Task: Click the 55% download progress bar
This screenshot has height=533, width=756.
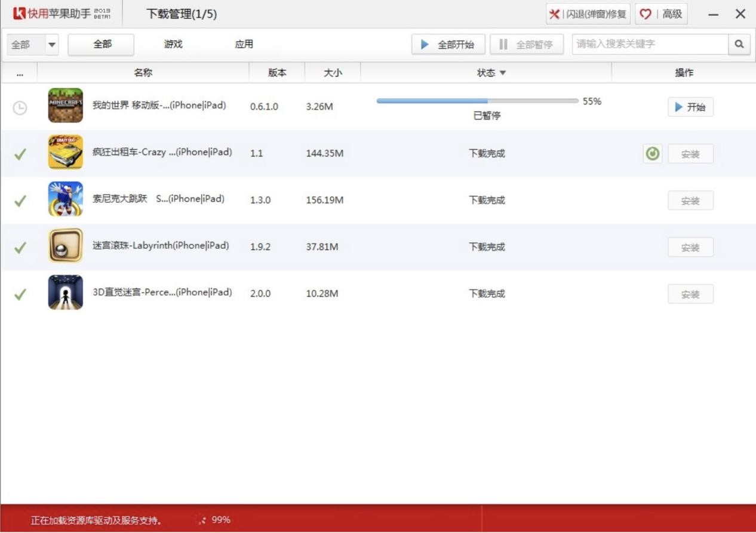Action: click(478, 101)
